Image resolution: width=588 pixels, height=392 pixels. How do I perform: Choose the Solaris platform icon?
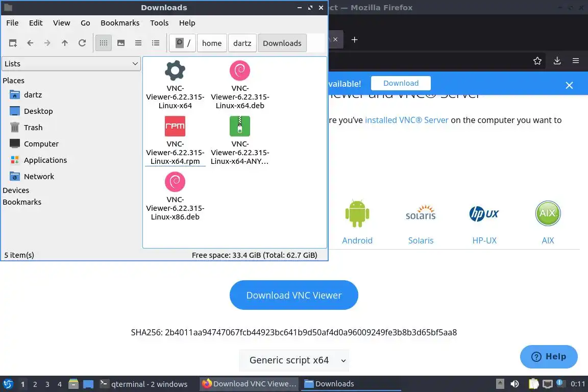(421, 213)
